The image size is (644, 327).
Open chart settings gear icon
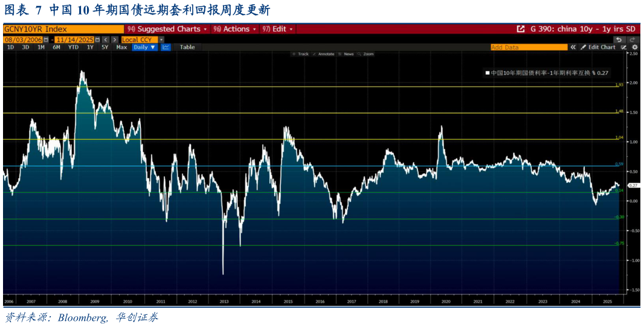tap(634, 47)
